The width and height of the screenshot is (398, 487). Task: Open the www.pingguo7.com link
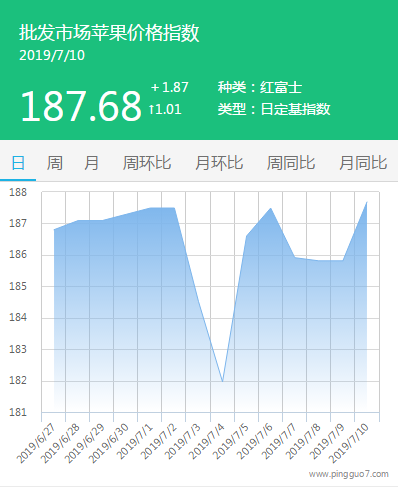[x=348, y=474]
